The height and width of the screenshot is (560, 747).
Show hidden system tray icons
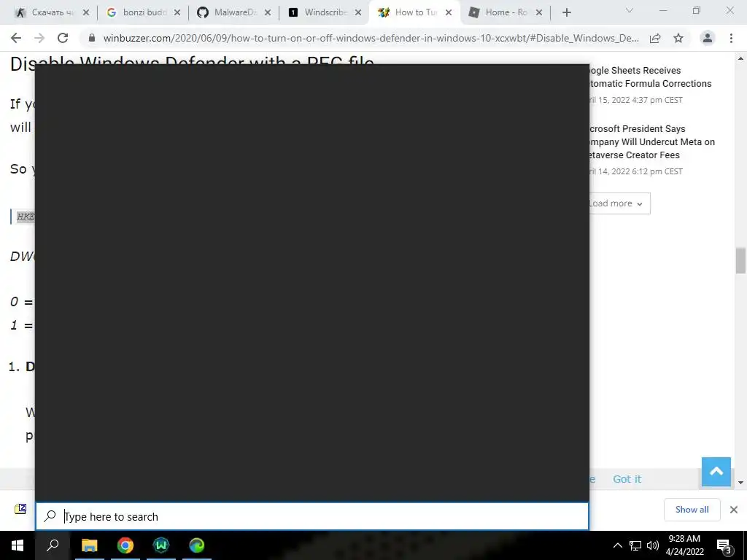point(617,545)
